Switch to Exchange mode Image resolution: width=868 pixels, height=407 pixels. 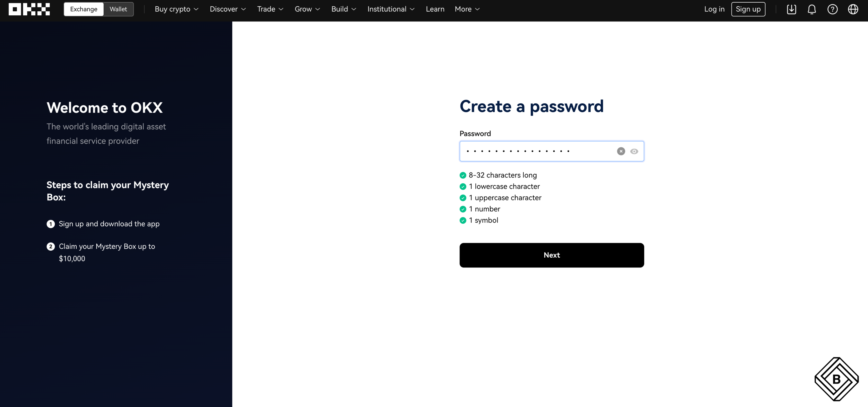[84, 9]
